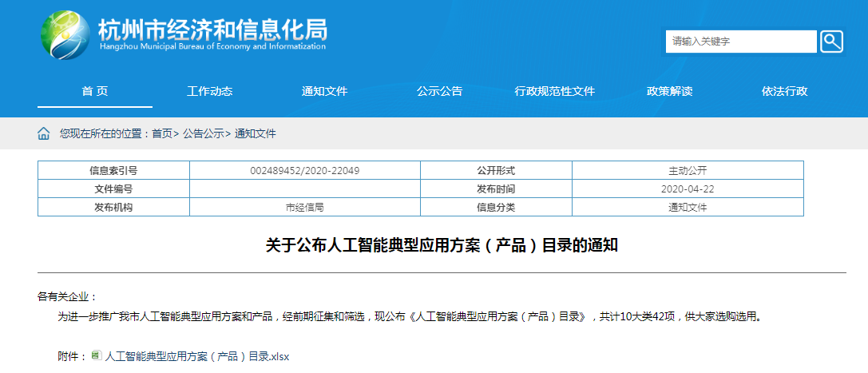Viewport: 868px width, 373px height.
Task: Click the site title 杭州市经济和信息化局
Action: [212, 30]
